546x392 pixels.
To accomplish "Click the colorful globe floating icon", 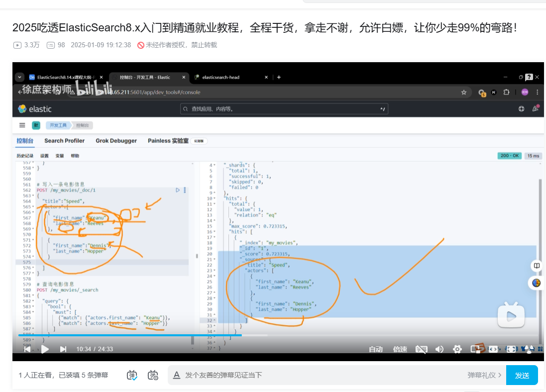I will tap(536, 283).
